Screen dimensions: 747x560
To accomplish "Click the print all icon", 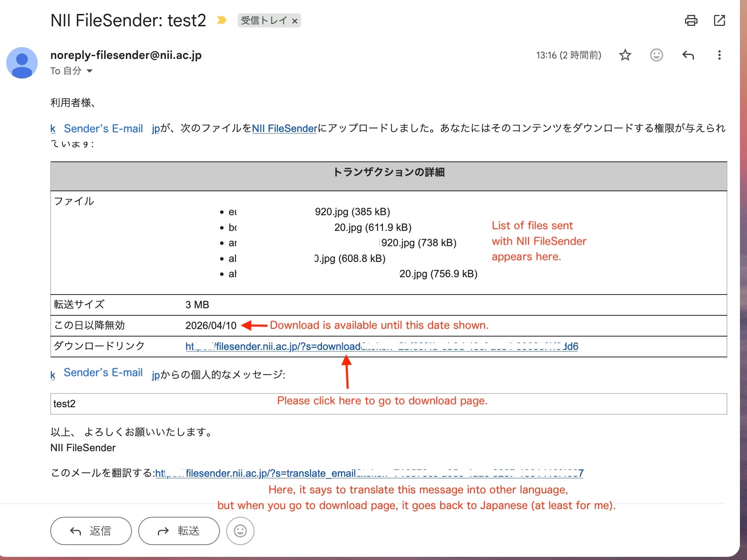I will point(691,20).
